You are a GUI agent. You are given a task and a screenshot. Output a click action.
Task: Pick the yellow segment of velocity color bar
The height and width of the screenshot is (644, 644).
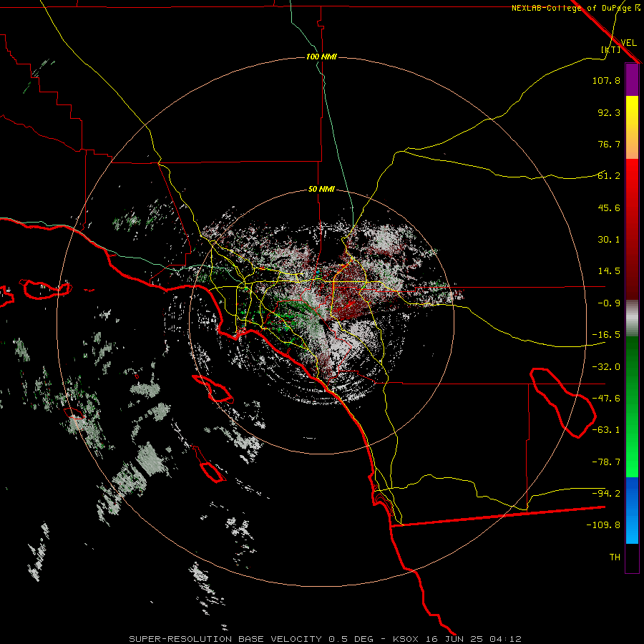[x=632, y=113]
